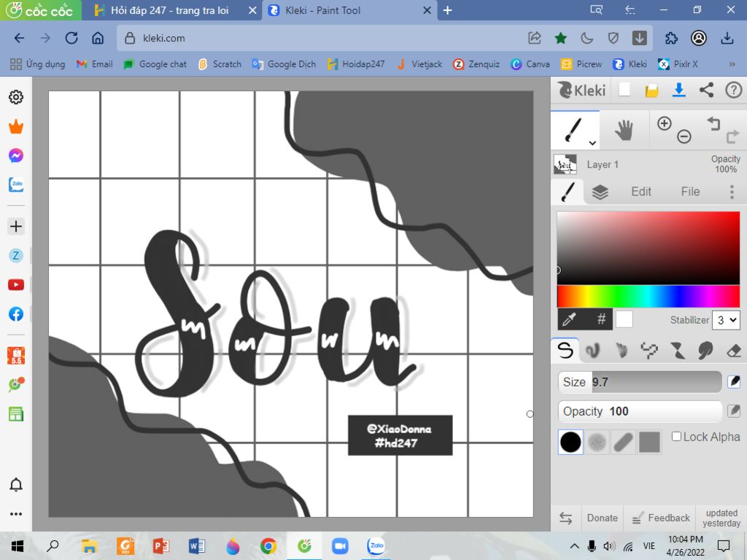Select the blend brush type
The height and width of the screenshot is (560, 747).
[x=592, y=351]
